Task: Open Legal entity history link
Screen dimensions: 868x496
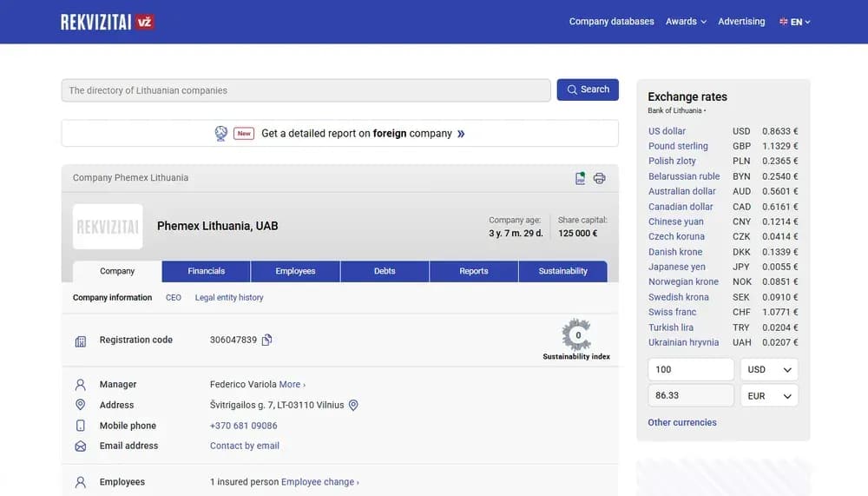Action: (x=229, y=298)
